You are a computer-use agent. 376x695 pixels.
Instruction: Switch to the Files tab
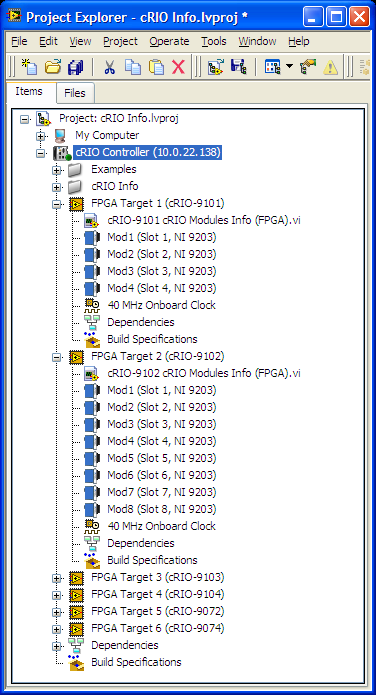click(74, 93)
